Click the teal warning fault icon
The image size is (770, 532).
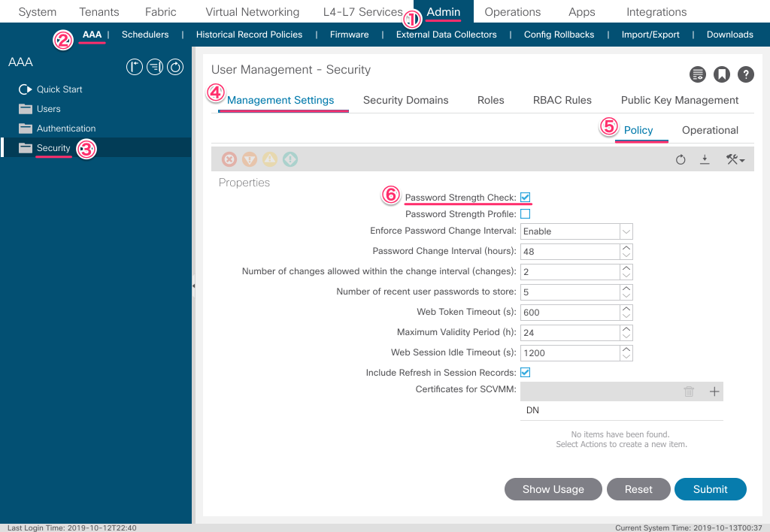coord(290,159)
